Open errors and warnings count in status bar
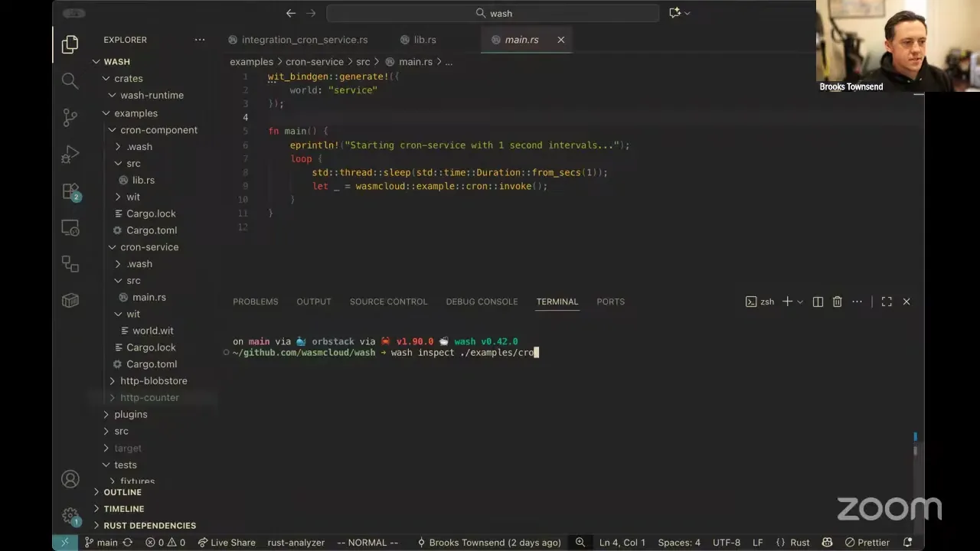The image size is (980, 551). coord(165,542)
